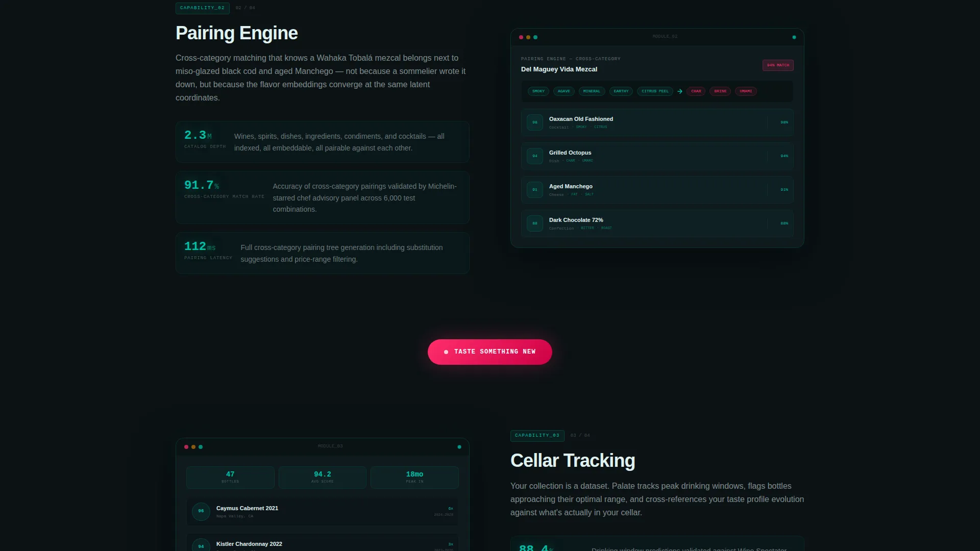Select the CHAR flavor tag
Viewport: 980px width, 551px height.
click(x=696, y=91)
